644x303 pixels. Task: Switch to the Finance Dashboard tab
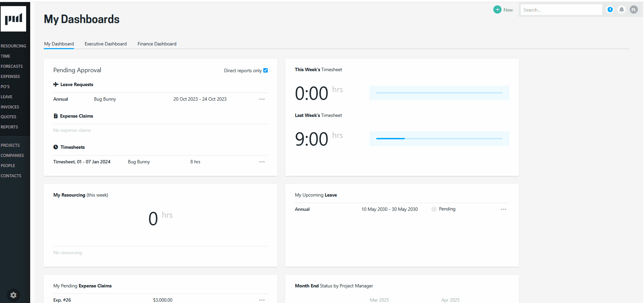point(157,44)
